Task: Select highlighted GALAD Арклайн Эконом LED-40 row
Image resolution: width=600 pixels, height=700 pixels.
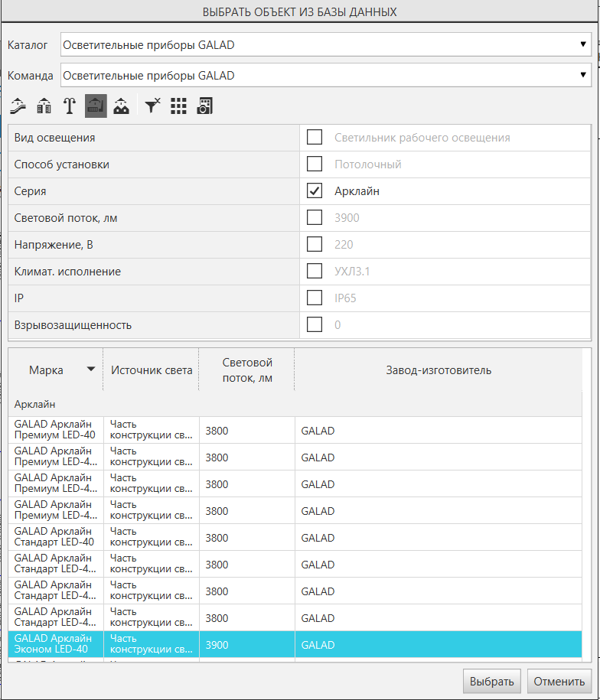Action: [x=295, y=645]
